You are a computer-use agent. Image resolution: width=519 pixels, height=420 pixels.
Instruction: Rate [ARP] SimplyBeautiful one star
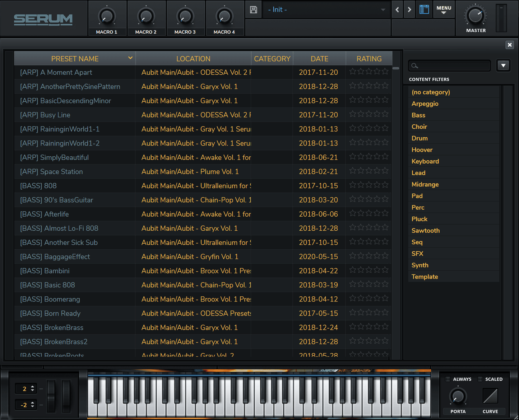click(353, 156)
